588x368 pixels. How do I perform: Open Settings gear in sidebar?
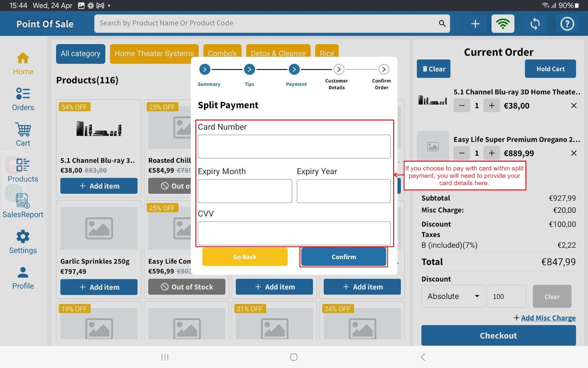23,242
